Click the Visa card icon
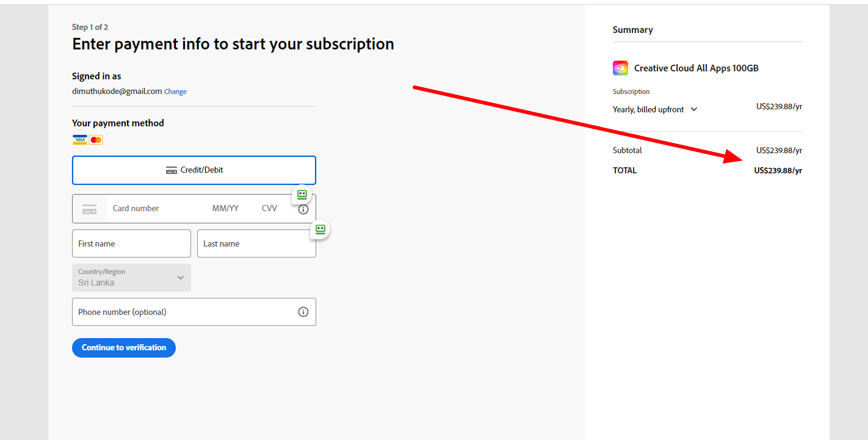 80,140
